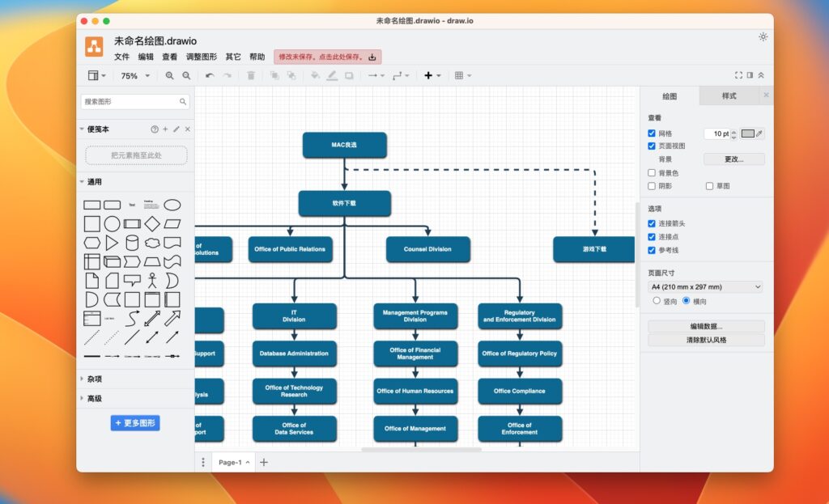Select the 竖向 radio button
Screen dimensions: 829x504
pos(656,300)
